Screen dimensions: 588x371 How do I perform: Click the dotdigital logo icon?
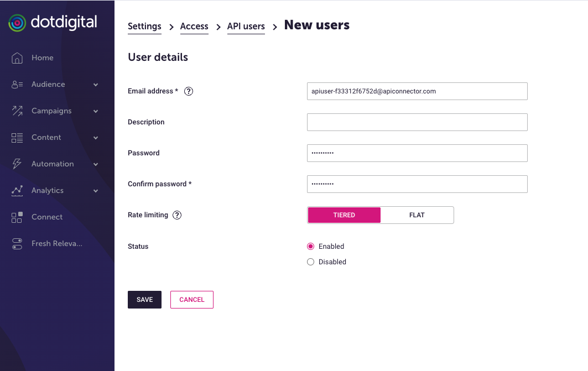(17, 23)
